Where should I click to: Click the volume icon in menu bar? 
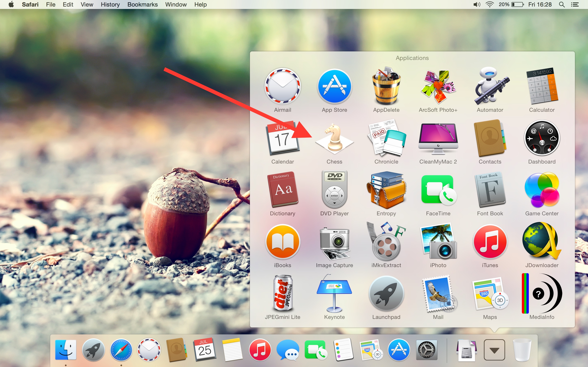click(x=477, y=5)
